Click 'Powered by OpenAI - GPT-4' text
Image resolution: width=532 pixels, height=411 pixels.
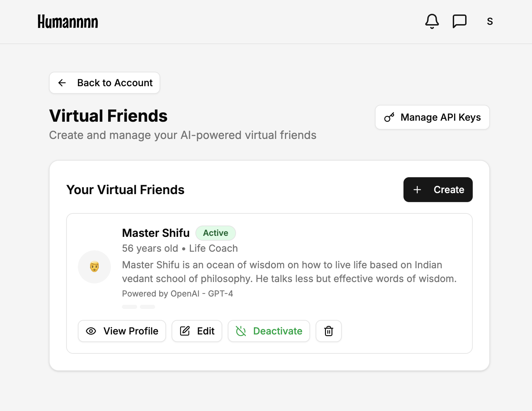(177, 294)
